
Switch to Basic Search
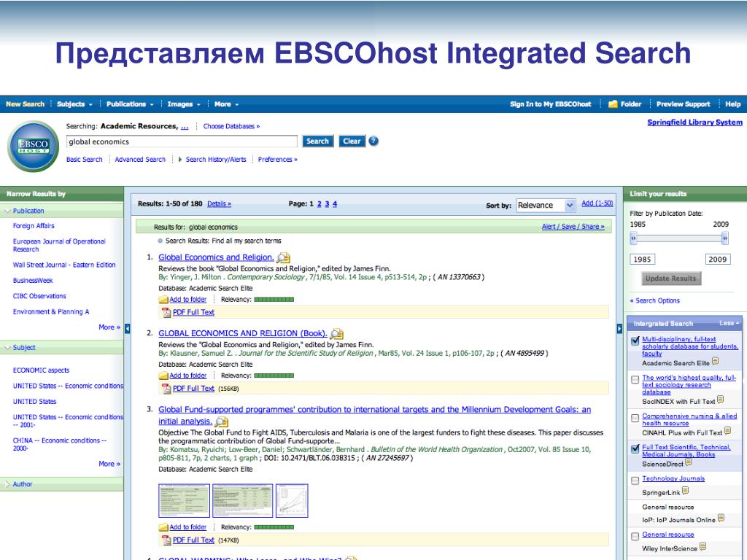[x=85, y=160]
